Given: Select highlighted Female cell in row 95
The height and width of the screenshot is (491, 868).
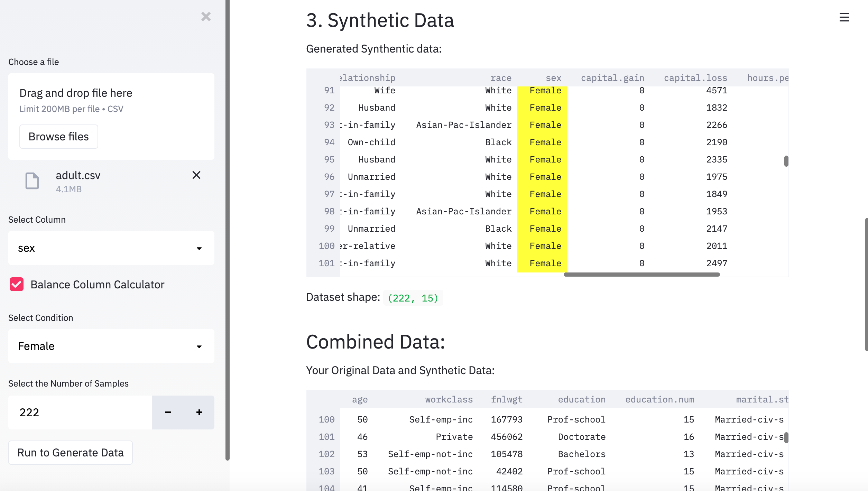Looking at the screenshot, I should pos(545,159).
